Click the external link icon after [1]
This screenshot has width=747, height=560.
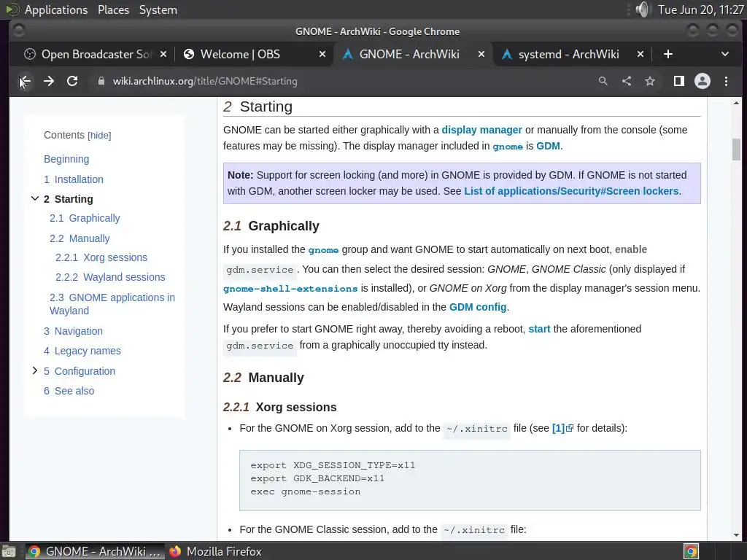pos(569,428)
